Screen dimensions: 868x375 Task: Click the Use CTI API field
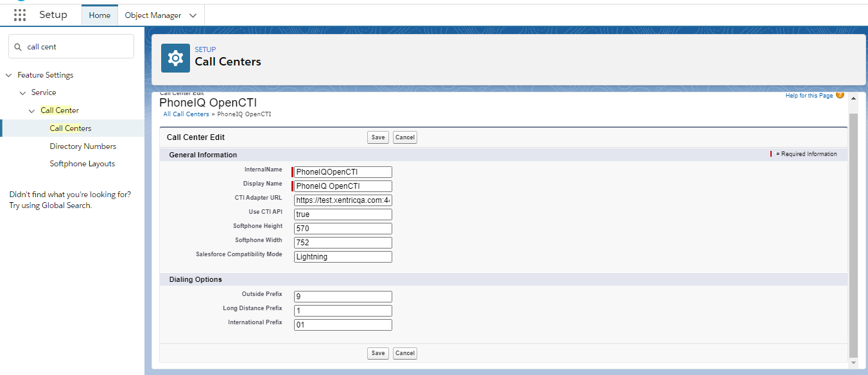343,214
